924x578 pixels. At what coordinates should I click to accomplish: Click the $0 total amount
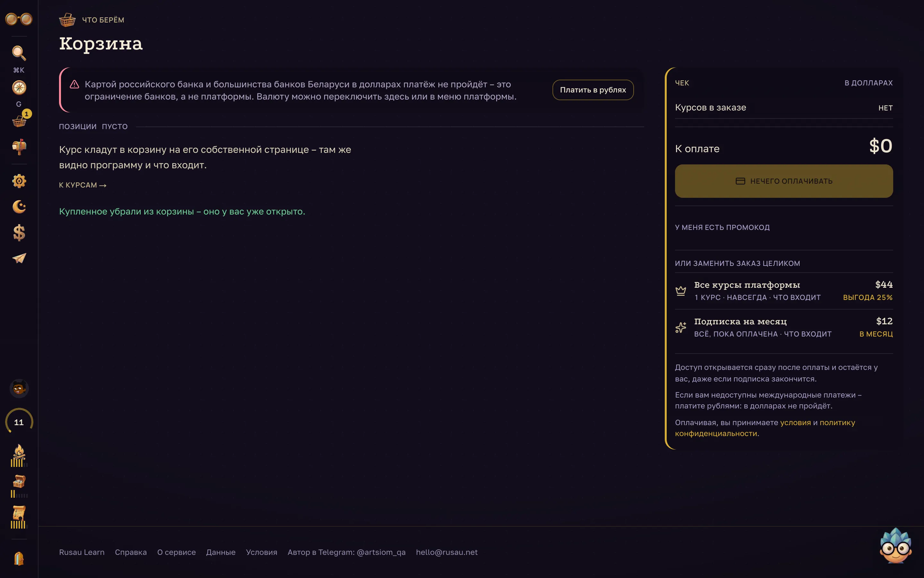881,146
